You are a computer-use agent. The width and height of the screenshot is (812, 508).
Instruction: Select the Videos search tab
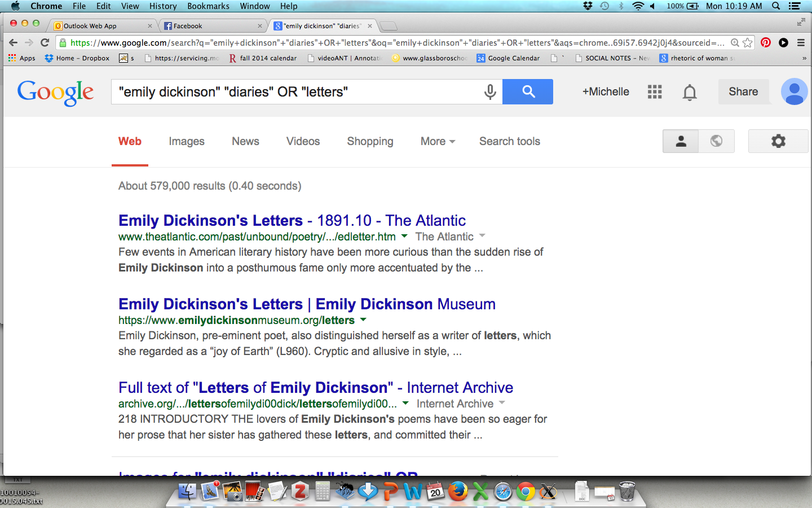tap(303, 141)
